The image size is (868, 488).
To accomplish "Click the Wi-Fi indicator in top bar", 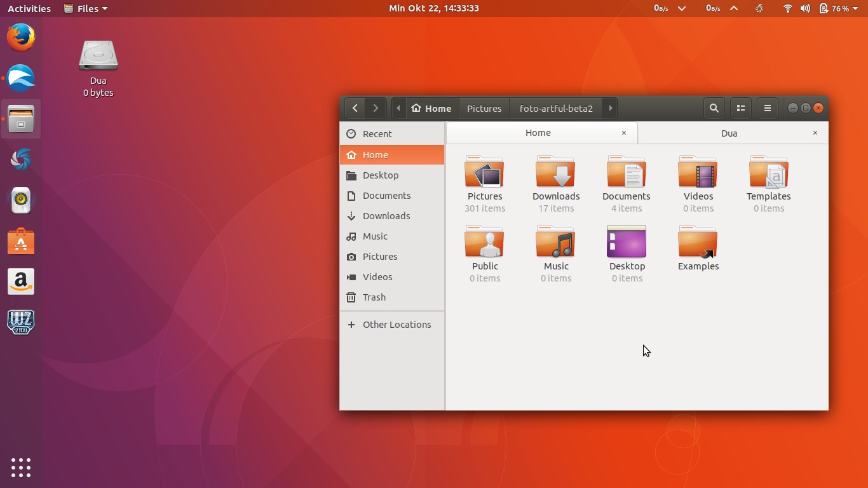I will point(787,8).
